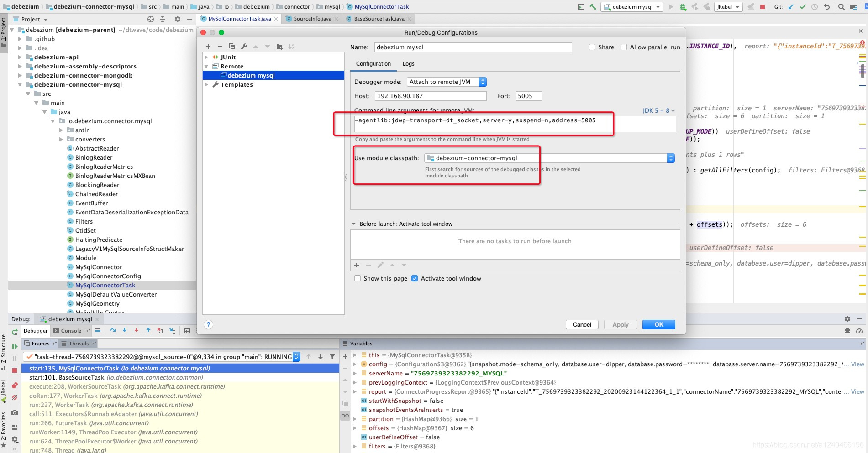Image resolution: width=868 pixels, height=453 pixels.
Task: Click camera Thread Dump icon
Action: click(x=15, y=412)
